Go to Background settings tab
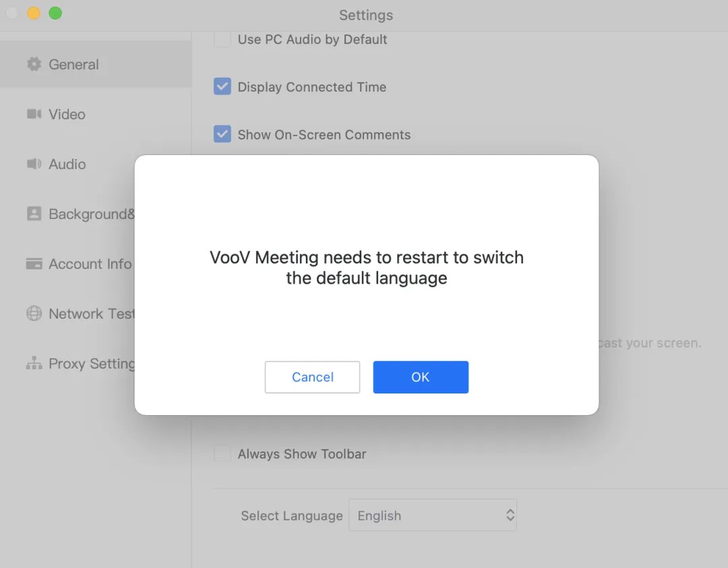728x568 pixels. pos(67,214)
